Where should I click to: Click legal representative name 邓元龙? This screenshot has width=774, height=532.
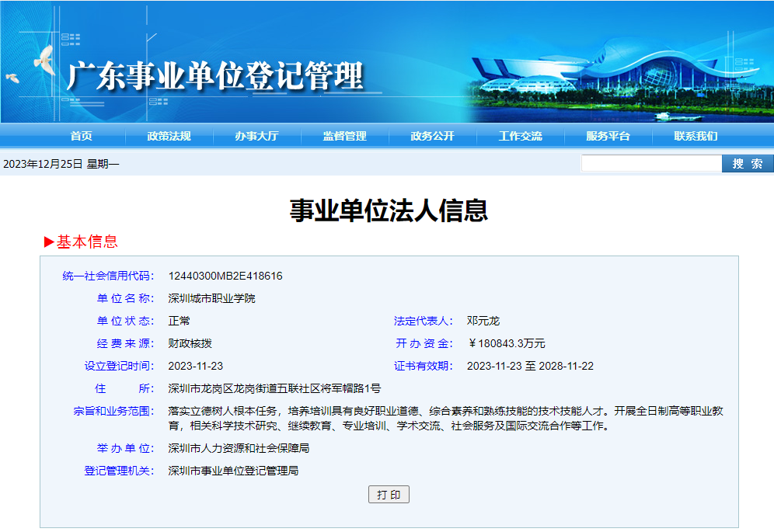point(483,321)
